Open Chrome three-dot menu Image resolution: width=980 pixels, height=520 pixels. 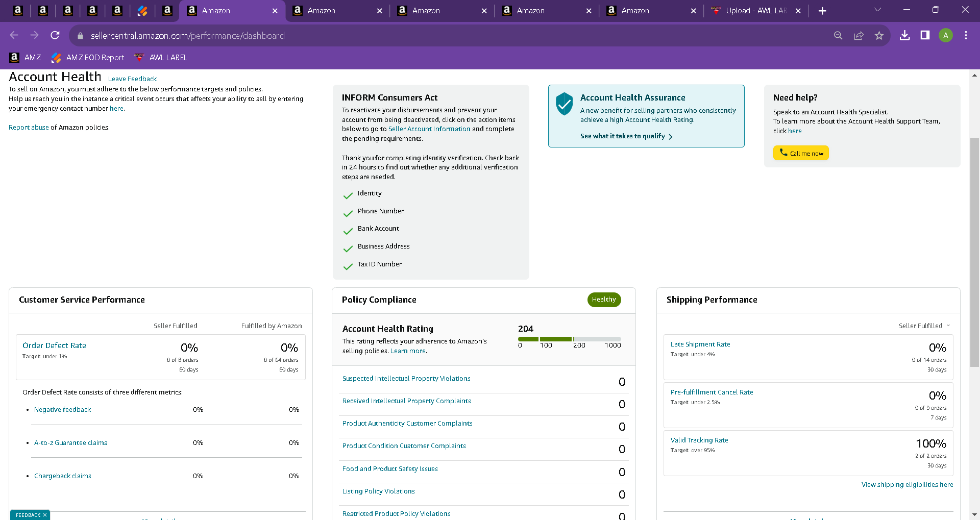tap(966, 35)
